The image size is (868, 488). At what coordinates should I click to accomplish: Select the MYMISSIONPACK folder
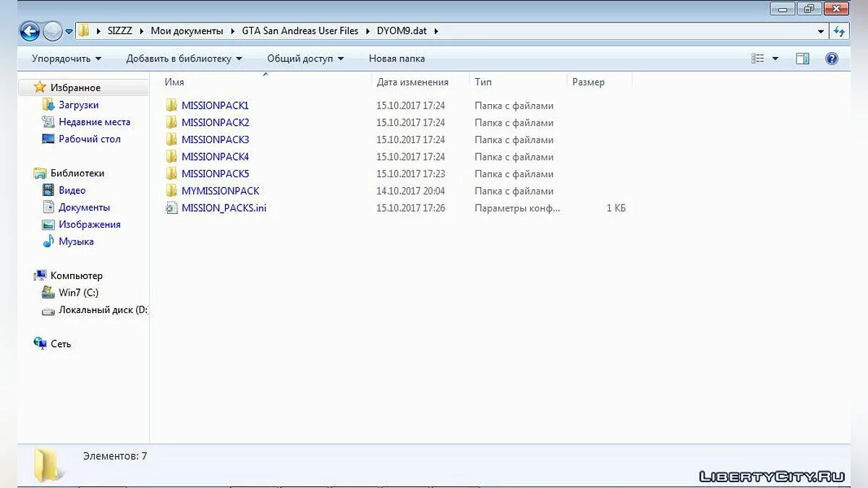220,191
